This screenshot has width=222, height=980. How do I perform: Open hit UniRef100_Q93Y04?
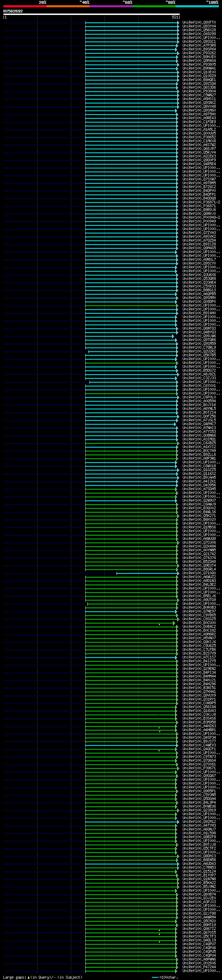[199, 26]
